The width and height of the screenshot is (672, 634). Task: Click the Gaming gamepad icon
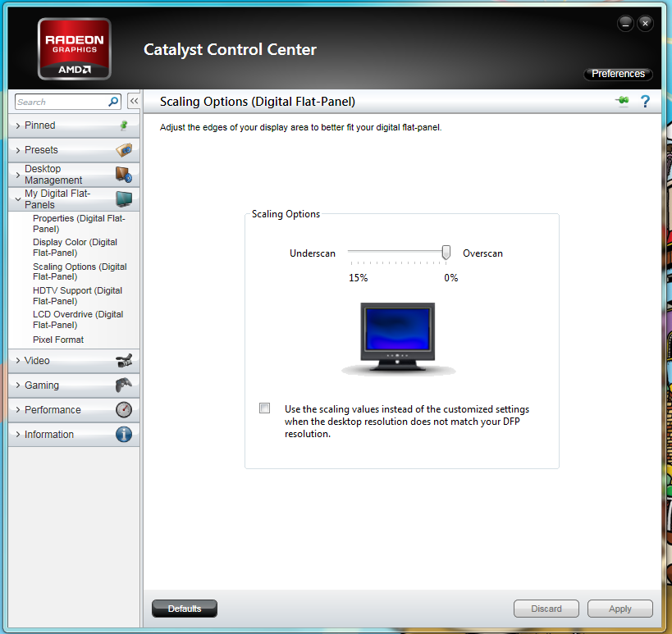click(124, 385)
